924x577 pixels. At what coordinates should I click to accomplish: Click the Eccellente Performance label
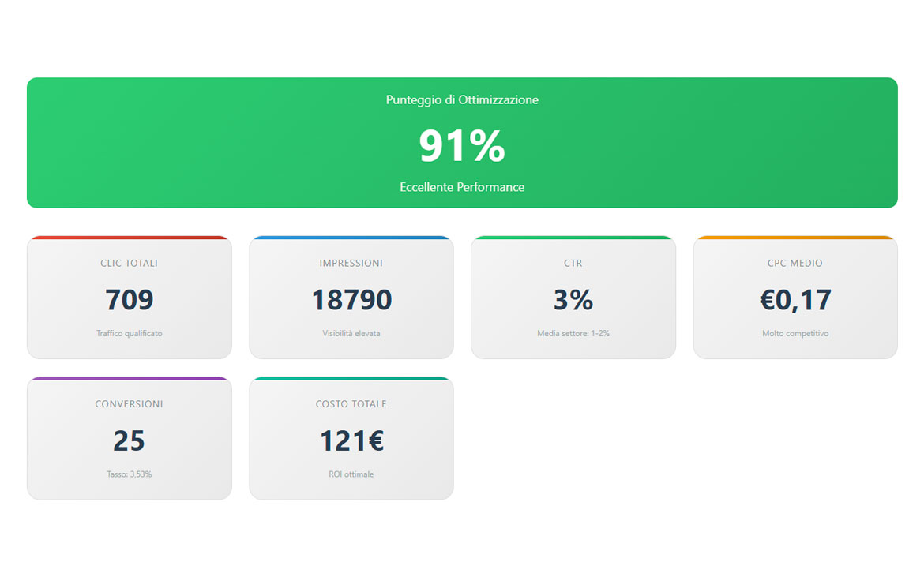click(x=462, y=187)
